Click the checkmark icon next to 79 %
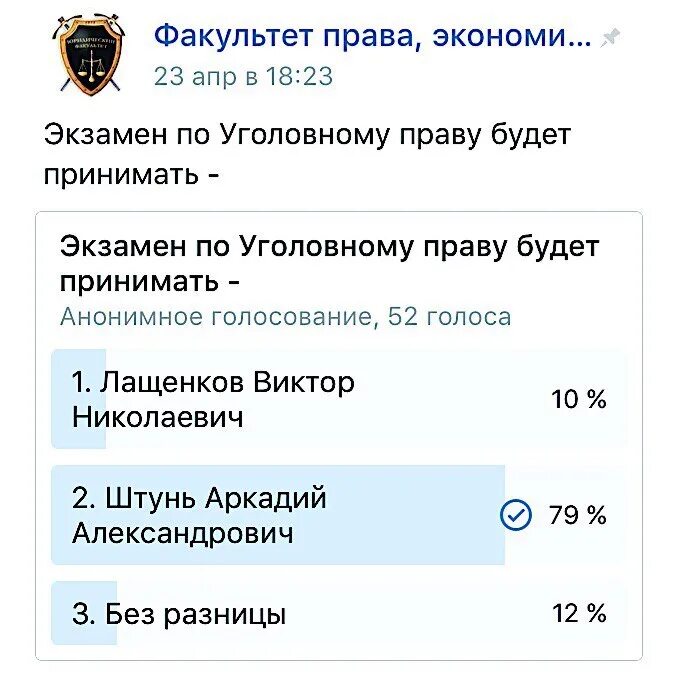Viewport: 693px width, 693px height. point(515,515)
